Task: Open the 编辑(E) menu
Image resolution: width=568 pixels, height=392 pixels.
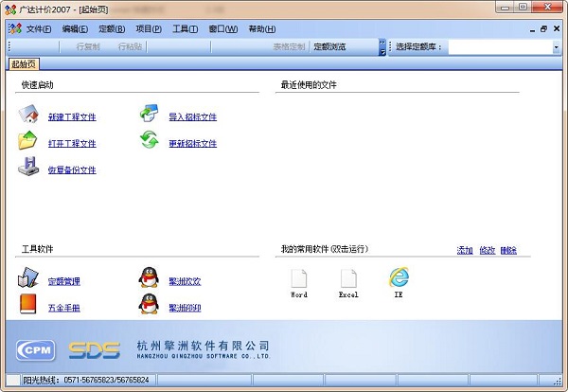Action: point(75,29)
